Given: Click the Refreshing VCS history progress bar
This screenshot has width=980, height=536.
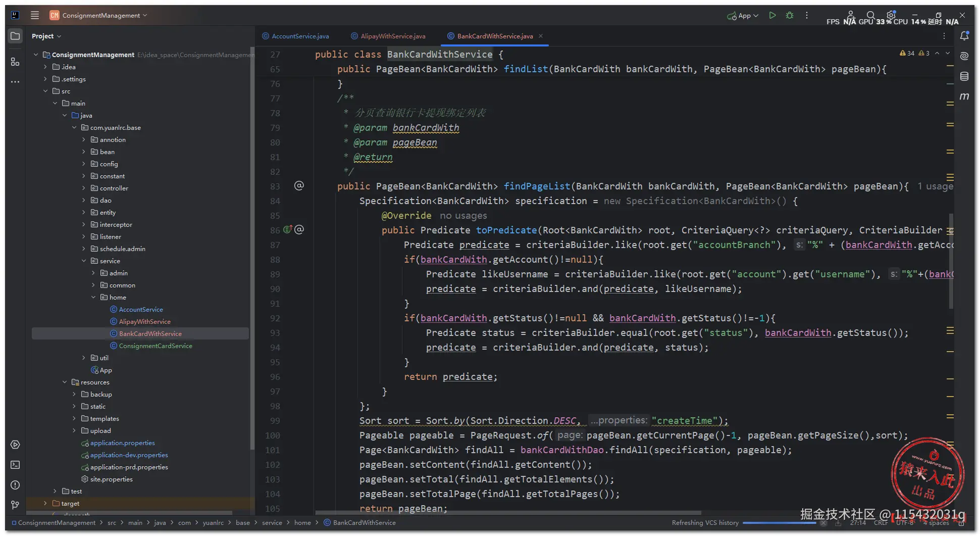Looking at the screenshot, I should click(779, 523).
